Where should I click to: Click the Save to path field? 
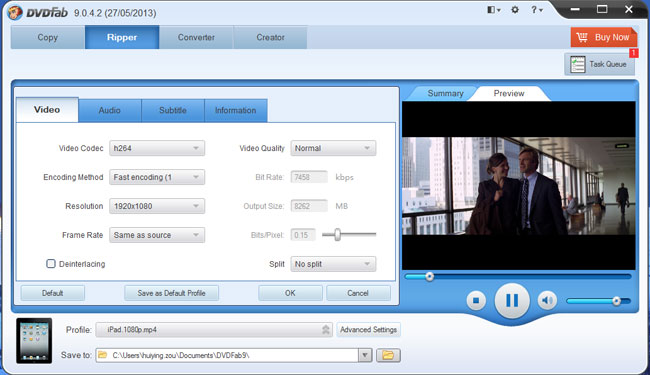(x=227, y=355)
